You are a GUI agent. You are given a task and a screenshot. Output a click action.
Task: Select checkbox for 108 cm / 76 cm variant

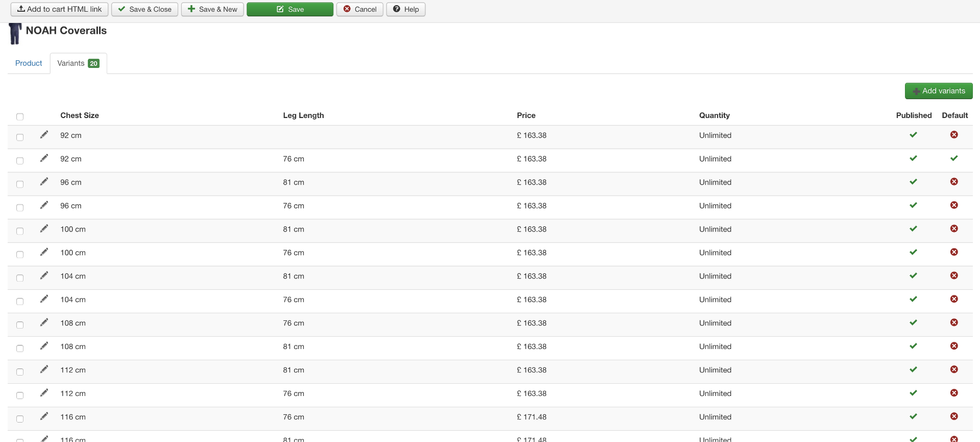click(20, 325)
